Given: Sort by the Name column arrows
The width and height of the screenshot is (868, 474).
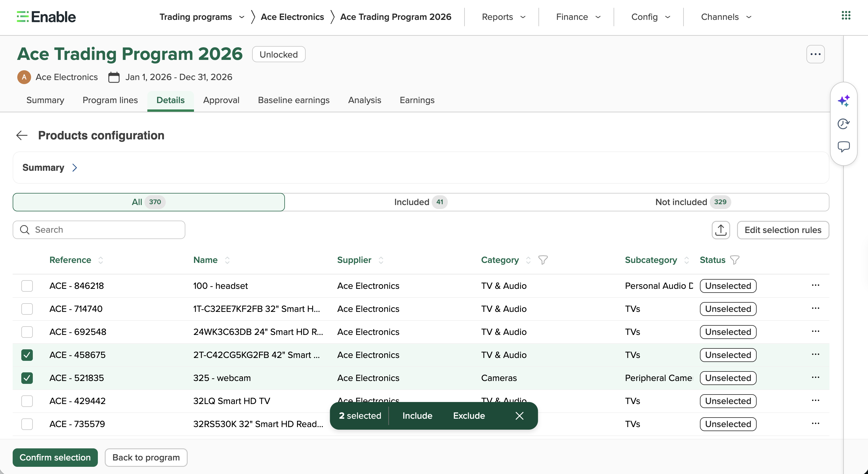Looking at the screenshot, I should (227, 260).
